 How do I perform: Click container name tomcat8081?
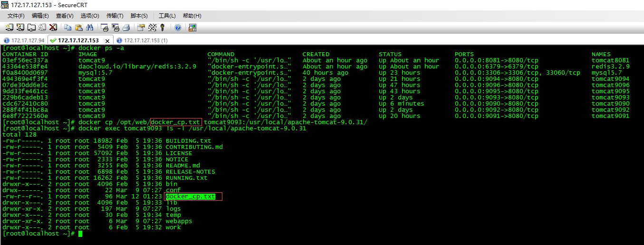pos(611,60)
